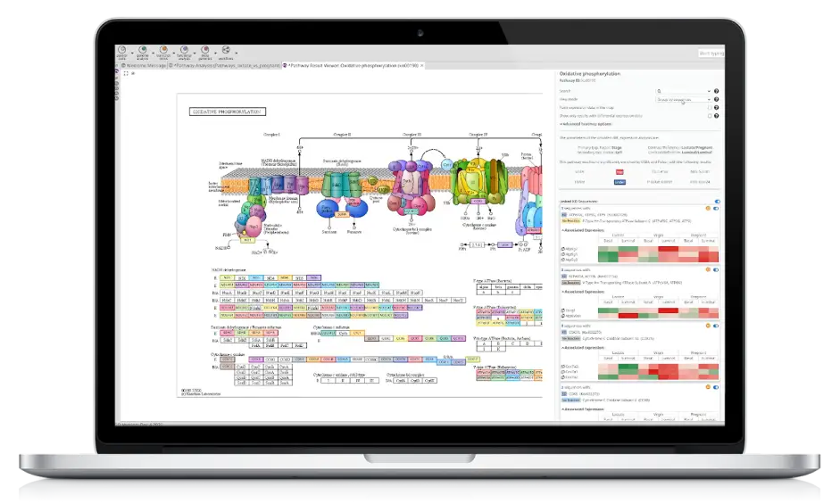This screenshot has width=840, height=504.
Task: Click orange icon on the fourth KO sequence card
Action: coord(708,387)
